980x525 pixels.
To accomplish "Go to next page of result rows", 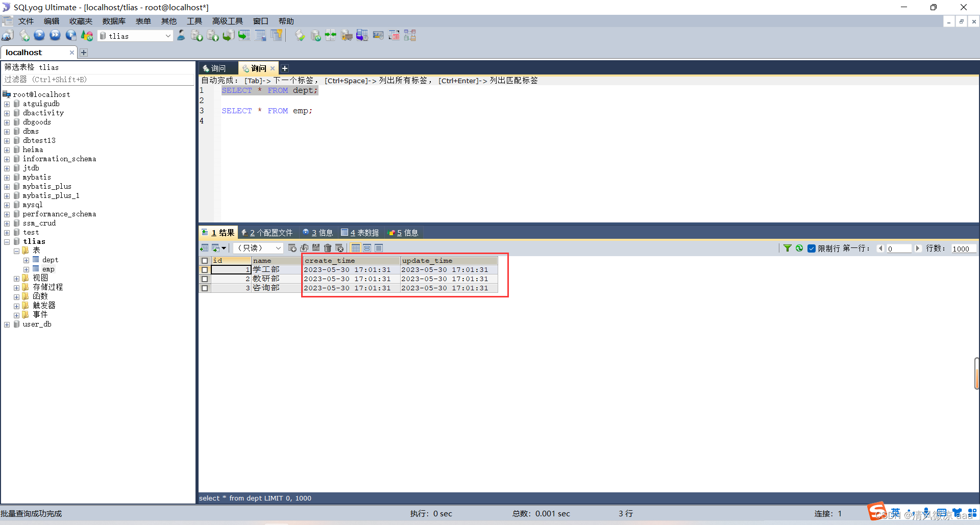I will click(917, 248).
